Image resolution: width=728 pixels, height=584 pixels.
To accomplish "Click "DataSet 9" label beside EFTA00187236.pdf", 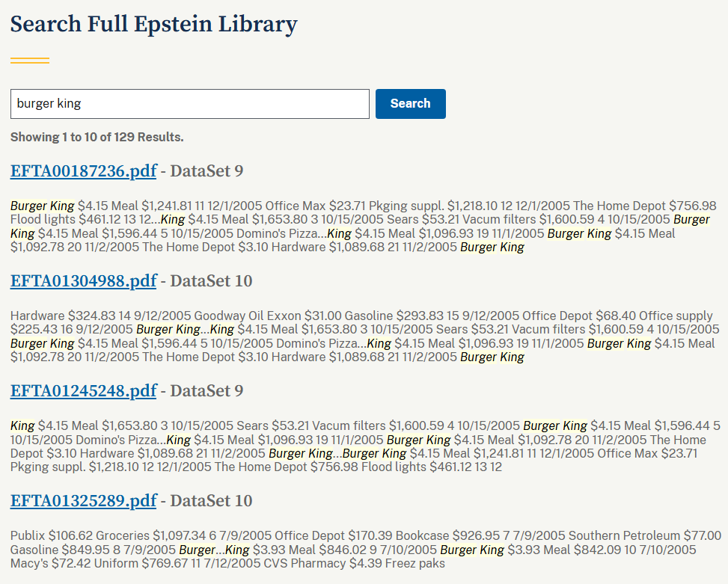I will pos(207,170).
